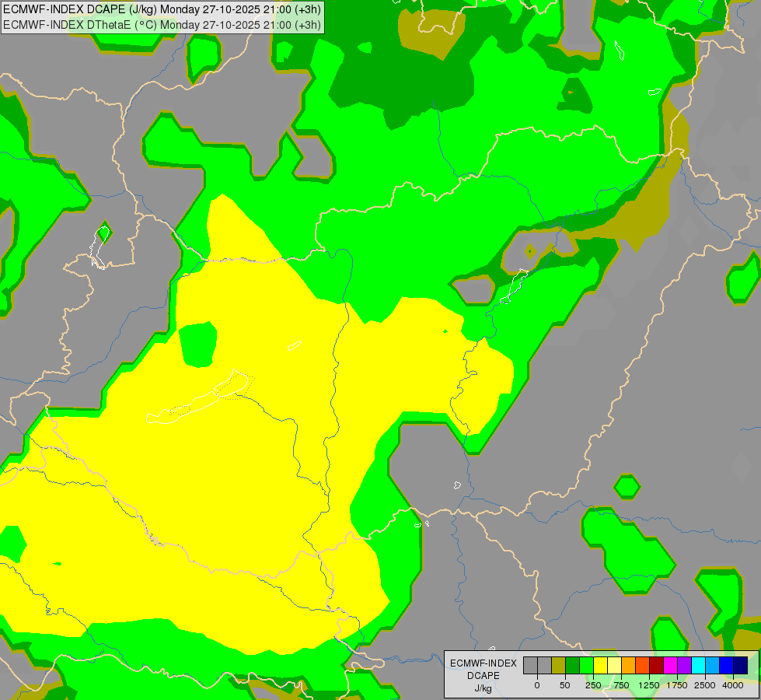Click the pure blue legend swatch
This screenshot has width=761, height=700.
point(727,665)
